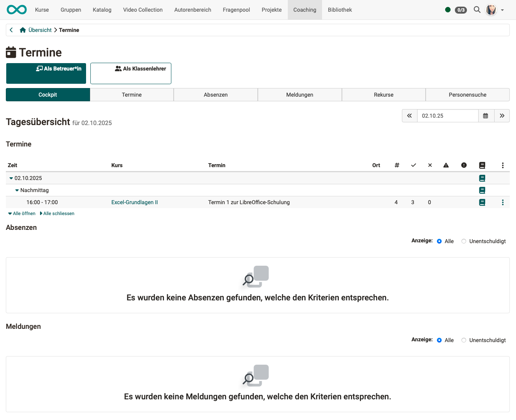Open the logbook icon for Excel-Grundlagen II row
Image resolution: width=516 pixels, height=420 pixels.
(x=482, y=202)
